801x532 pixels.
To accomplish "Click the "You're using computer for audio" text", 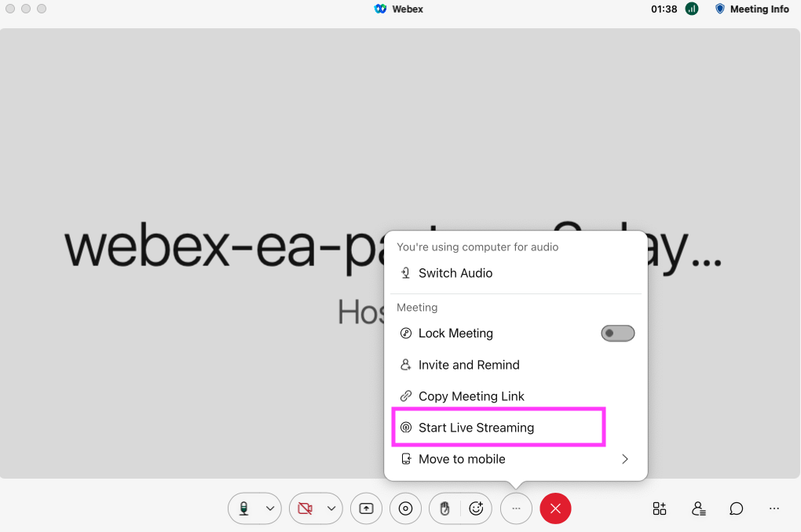I will (477, 247).
